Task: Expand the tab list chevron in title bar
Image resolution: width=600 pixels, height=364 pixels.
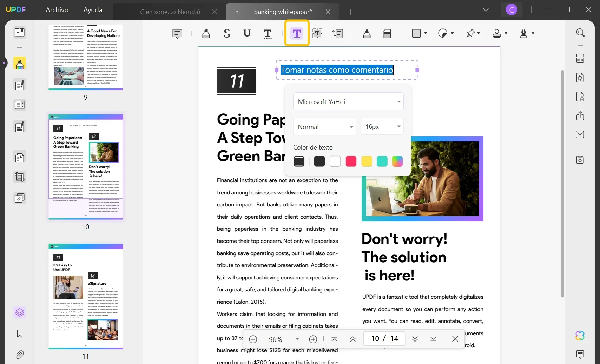Action: pos(486,10)
